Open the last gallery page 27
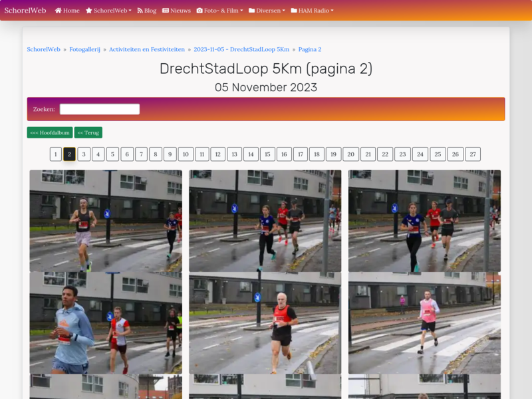Image resolution: width=532 pixels, height=399 pixels. [x=473, y=154]
